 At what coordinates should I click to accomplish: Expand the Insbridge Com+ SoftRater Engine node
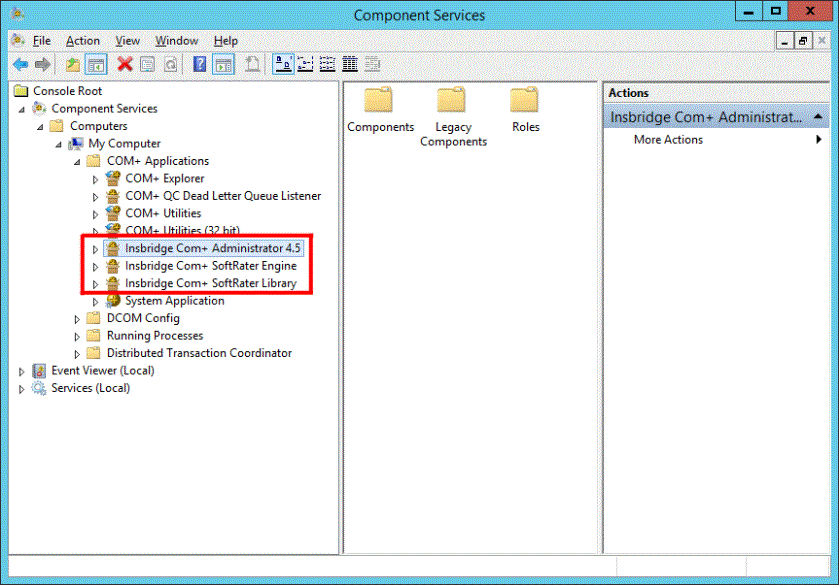pos(95,265)
